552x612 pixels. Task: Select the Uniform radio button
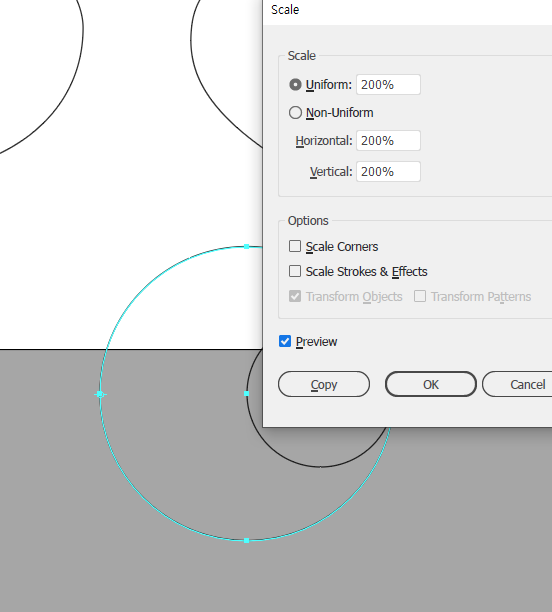[x=295, y=85]
